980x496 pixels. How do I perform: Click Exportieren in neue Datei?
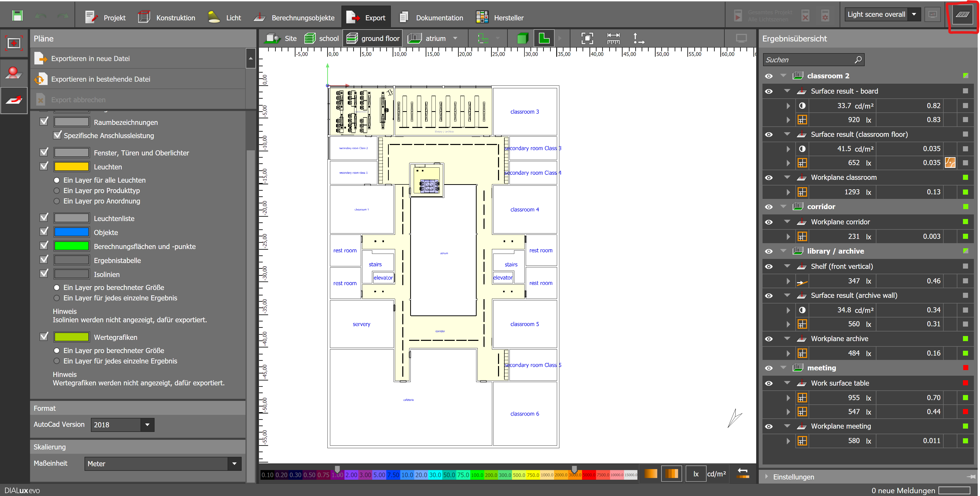(90, 59)
